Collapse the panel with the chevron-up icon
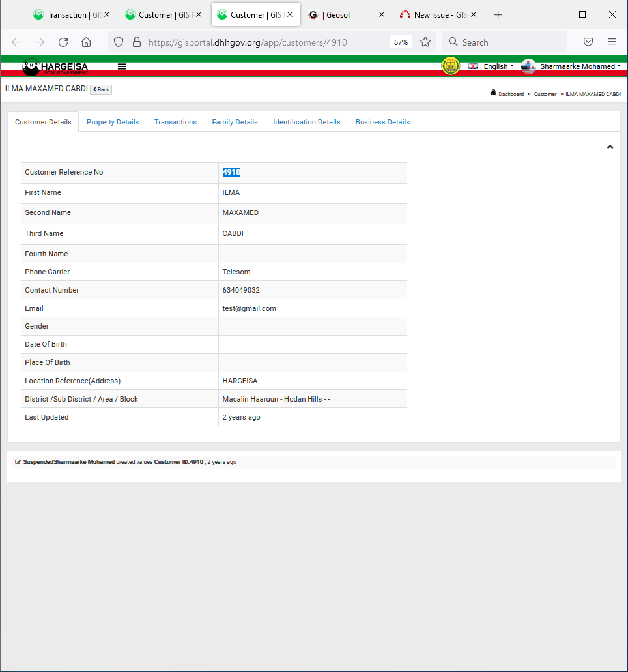Screen dimensions: 628x672 [610, 147]
